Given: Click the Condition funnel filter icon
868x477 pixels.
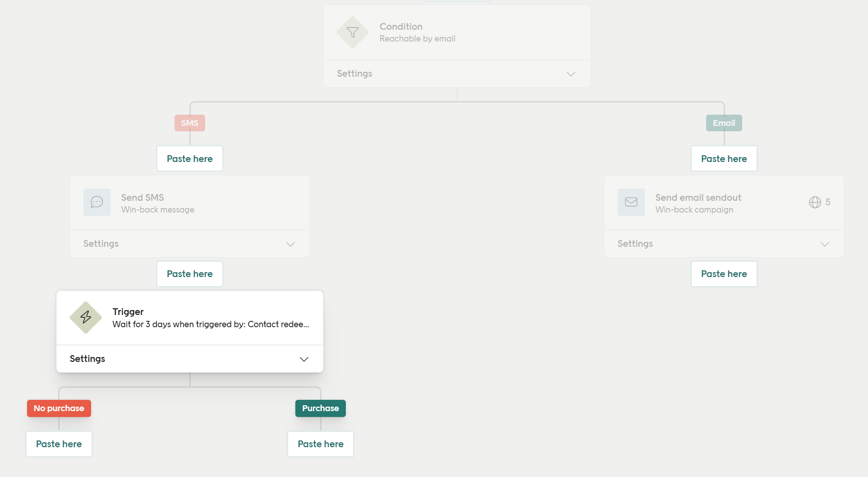Looking at the screenshot, I should [353, 32].
